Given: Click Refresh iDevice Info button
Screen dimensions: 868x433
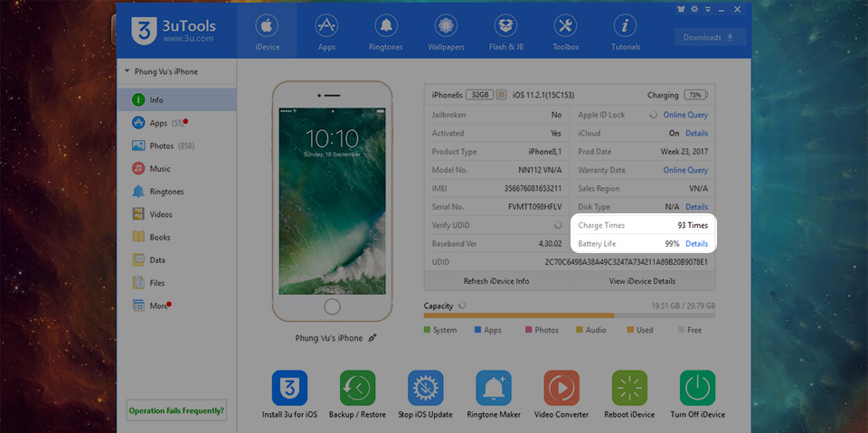Looking at the screenshot, I should [x=496, y=281].
